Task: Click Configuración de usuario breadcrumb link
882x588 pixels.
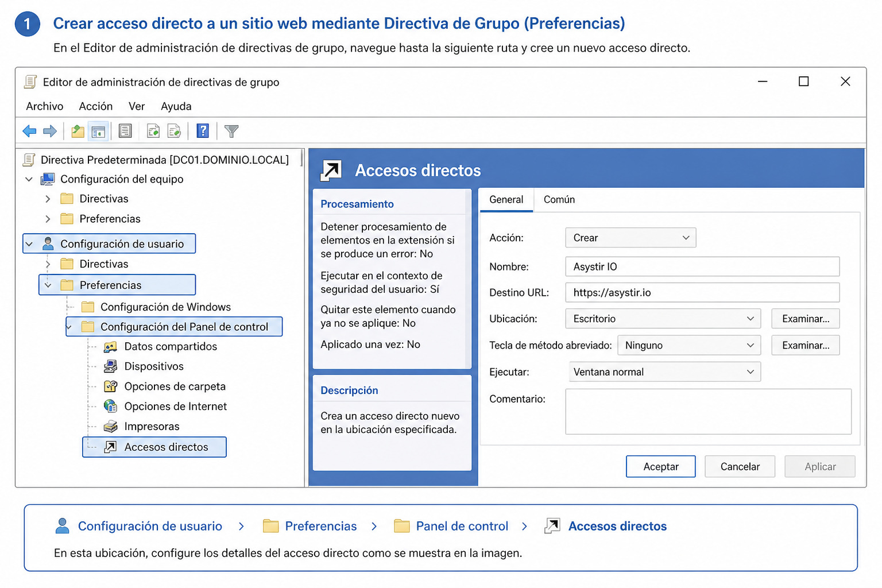Action: [150, 526]
